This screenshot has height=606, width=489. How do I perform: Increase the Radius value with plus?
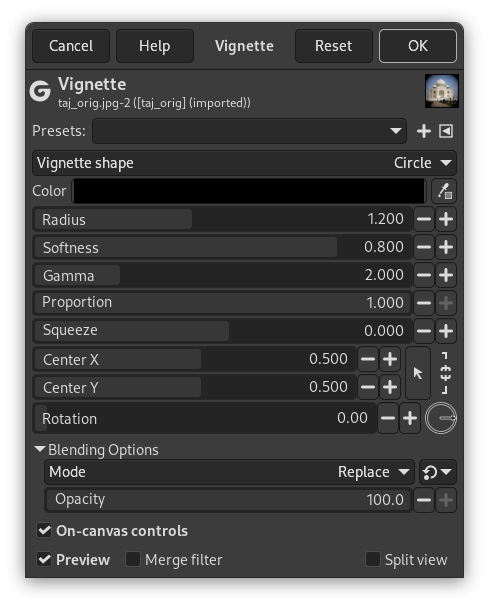point(446,219)
